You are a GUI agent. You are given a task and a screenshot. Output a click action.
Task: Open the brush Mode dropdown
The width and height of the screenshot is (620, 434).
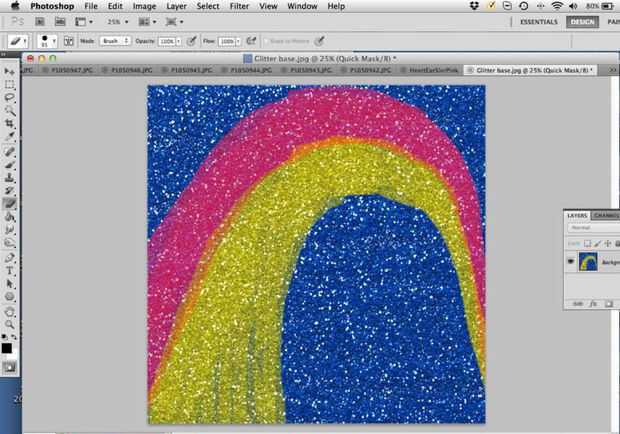tap(113, 41)
